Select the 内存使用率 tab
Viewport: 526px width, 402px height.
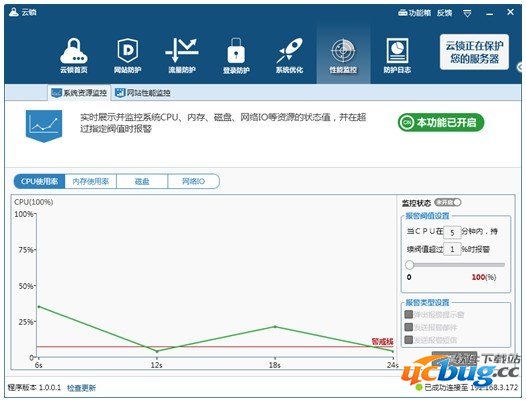(x=91, y=182)
